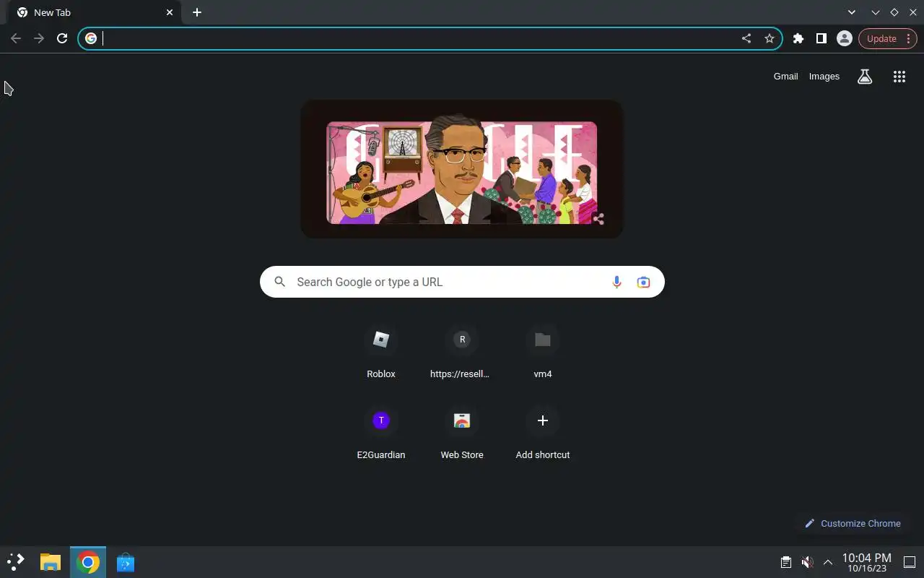The image size is (924, 578).
Task: Click the Search Google or type a URL box
Action: (462, 282)
